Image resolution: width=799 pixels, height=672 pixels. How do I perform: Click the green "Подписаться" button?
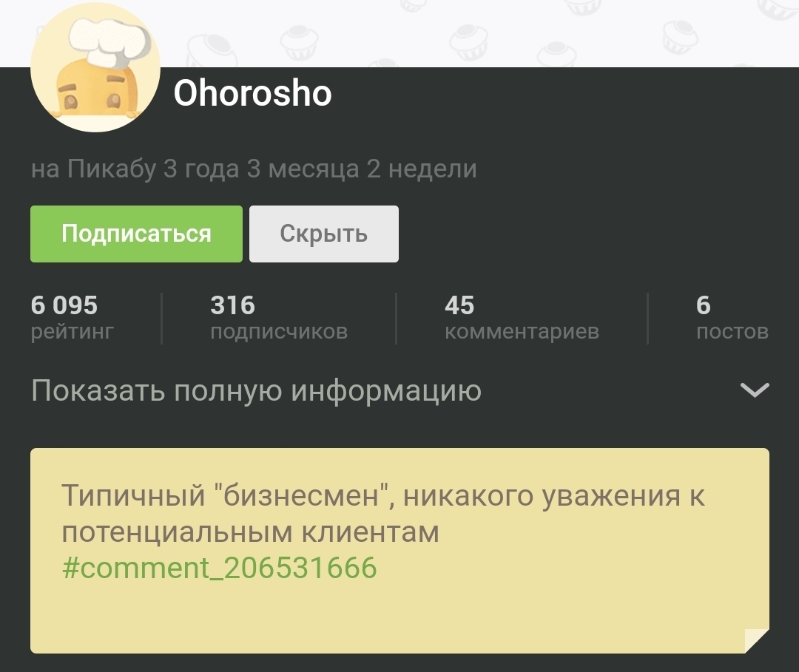pos(136,234)
